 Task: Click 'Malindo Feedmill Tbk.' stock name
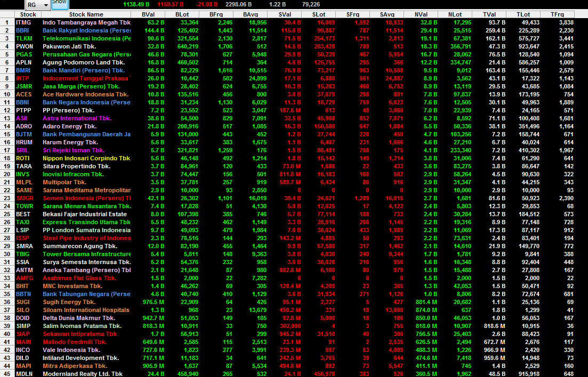[x=75, y=342]
